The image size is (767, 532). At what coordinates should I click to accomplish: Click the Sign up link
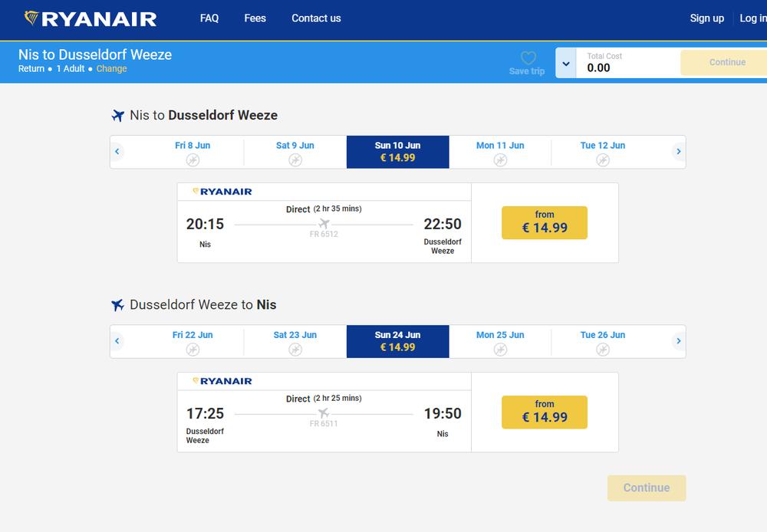706,18
